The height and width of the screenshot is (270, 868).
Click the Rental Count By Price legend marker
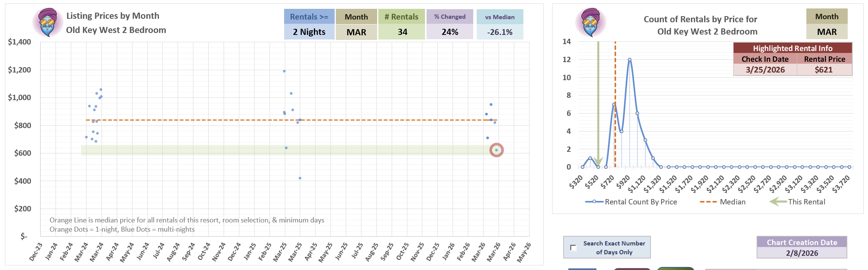(594, 202)
